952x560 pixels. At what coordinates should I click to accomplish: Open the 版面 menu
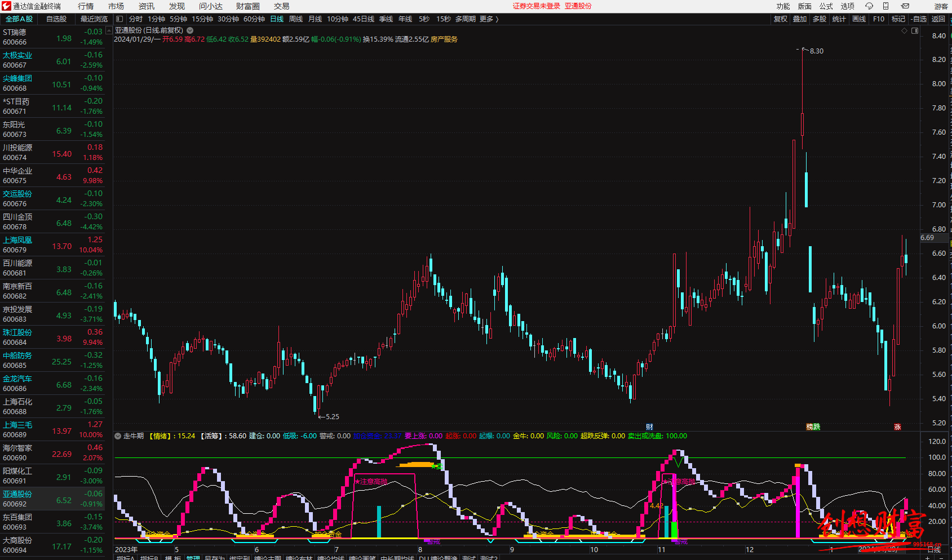click(x=805, y=6)
